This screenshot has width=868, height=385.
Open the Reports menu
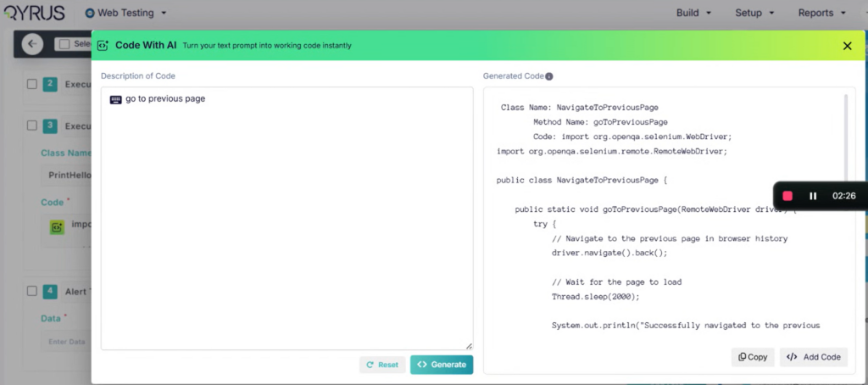[x=821, y=13]
